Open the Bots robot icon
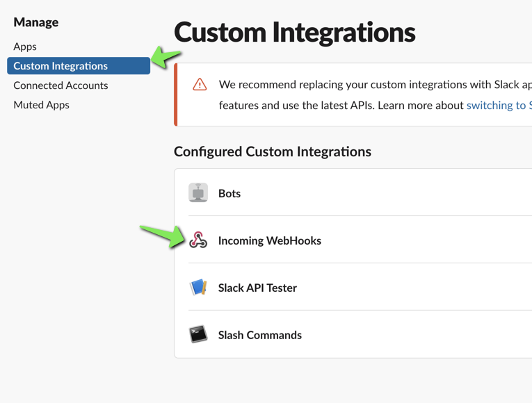This screenshot has width=532, height=403. click(x=198, y=193)
